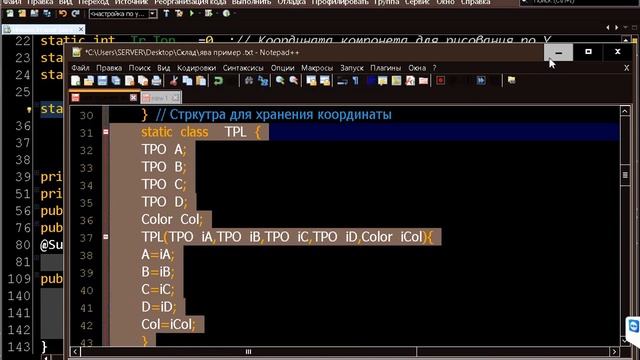
Task: Click the Notepad++ horizontal scrollbar thumb
Action: pos(248,351)
